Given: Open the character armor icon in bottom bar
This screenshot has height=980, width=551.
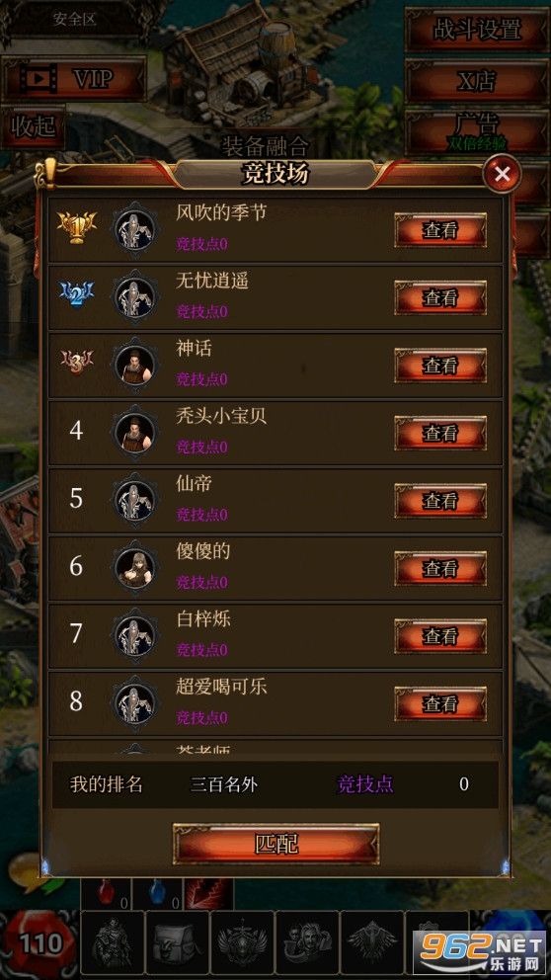Looking at the screenshot, I should tap(112, 943).
